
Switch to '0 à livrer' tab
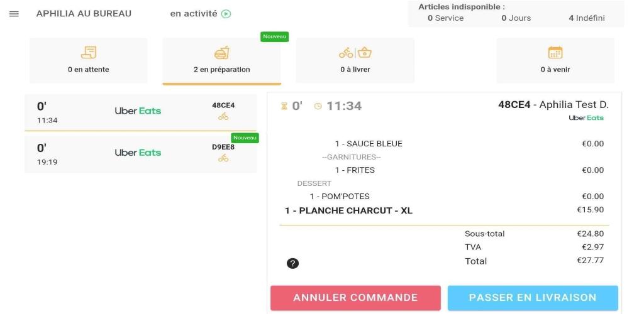[355, 60]
